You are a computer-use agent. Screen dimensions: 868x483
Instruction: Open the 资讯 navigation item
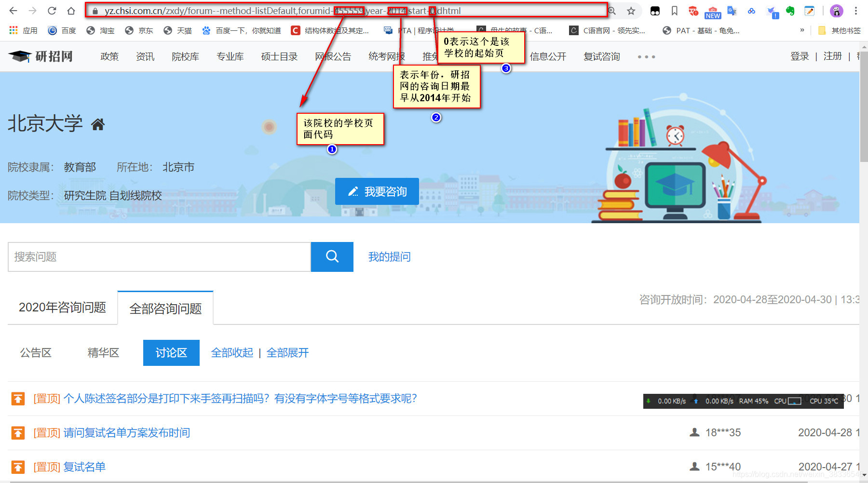click(145, 56)
